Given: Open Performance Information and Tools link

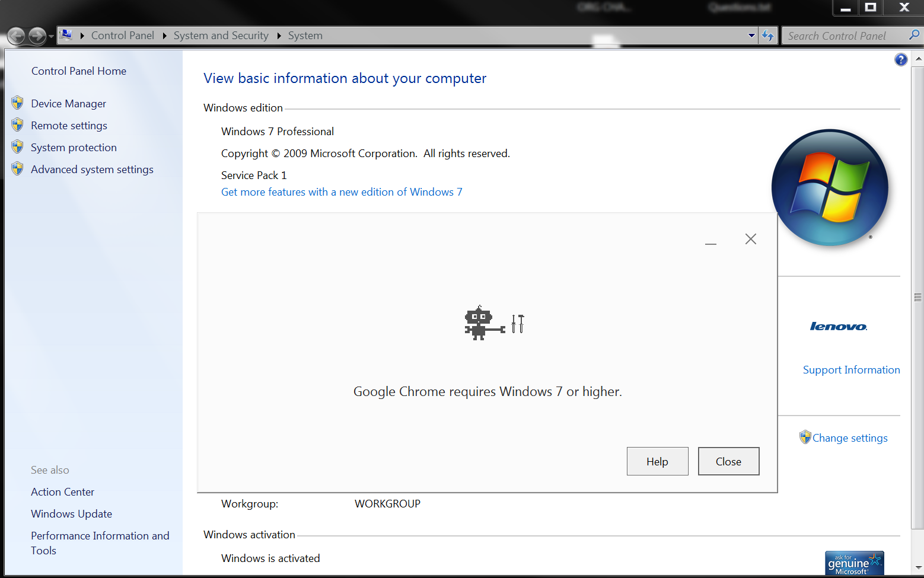Looking at the screenshot, I should (x=100, y=543).
